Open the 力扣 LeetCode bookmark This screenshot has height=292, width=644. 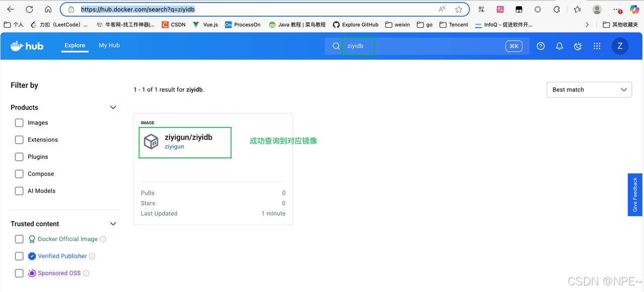[59, 25]
